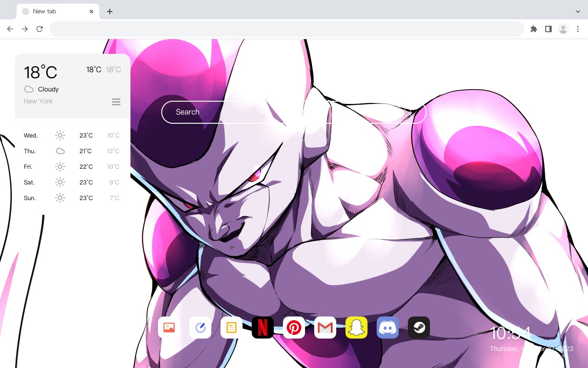Click Friday's 22°C high temperature
The width and height of the screenshot is (588, 368).
coord(86,167)
